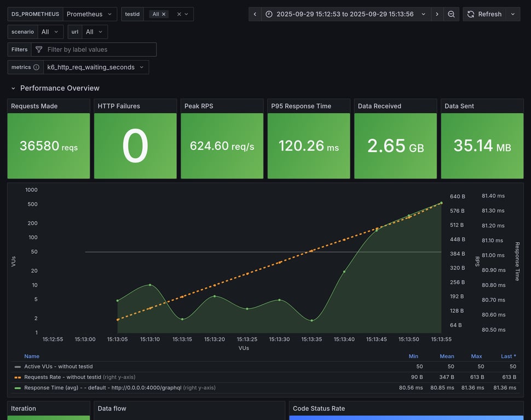531x420 pixels.
Task: Shift time range backward with left arrow
Action: [255, 14]
